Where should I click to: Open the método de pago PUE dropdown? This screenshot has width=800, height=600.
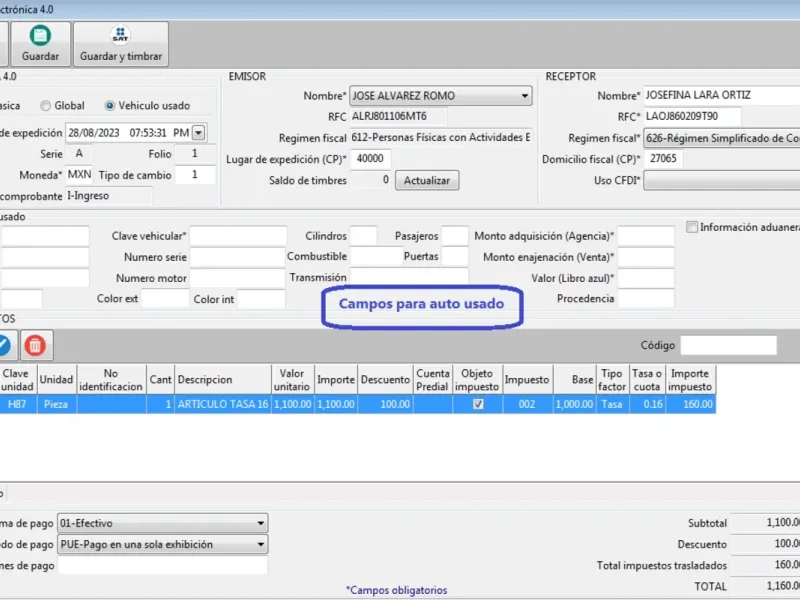[163, 544]
